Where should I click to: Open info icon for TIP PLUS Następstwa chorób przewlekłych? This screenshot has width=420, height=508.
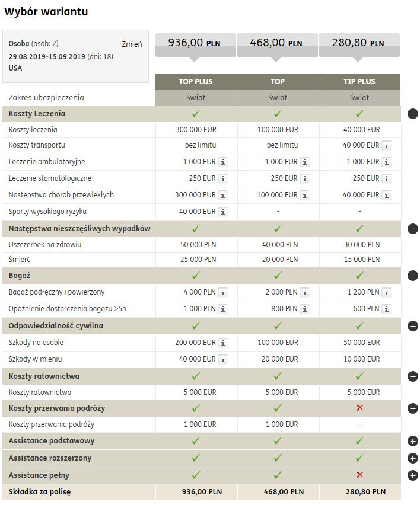[x=386, y=196]
